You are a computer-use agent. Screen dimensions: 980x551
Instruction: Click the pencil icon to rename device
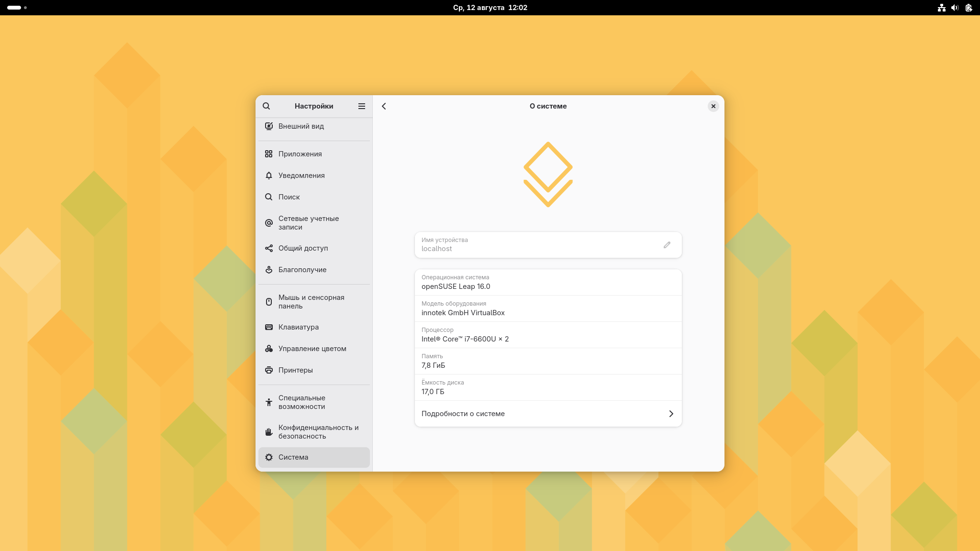click(667, 245)
